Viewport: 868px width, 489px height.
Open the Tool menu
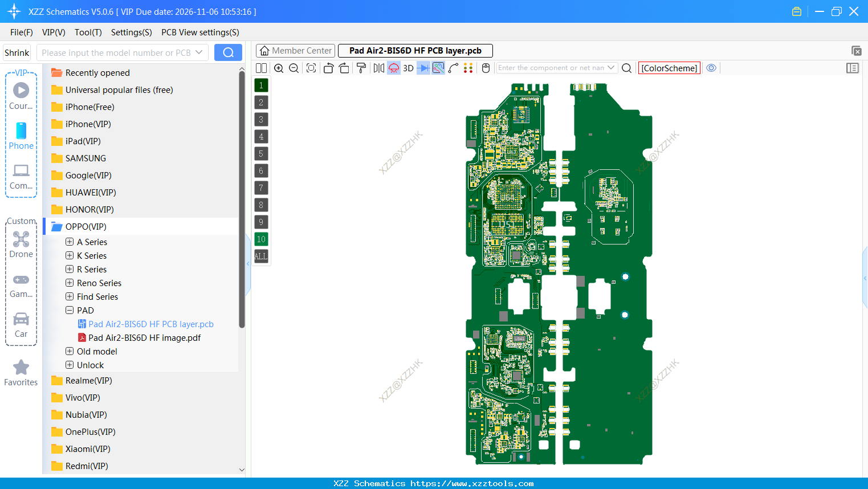[x=88, y=32]
